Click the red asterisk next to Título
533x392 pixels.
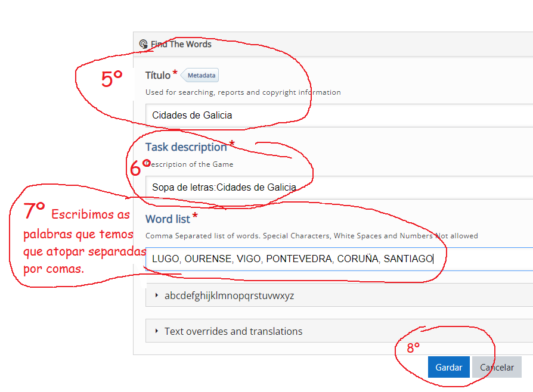[175, 74]
